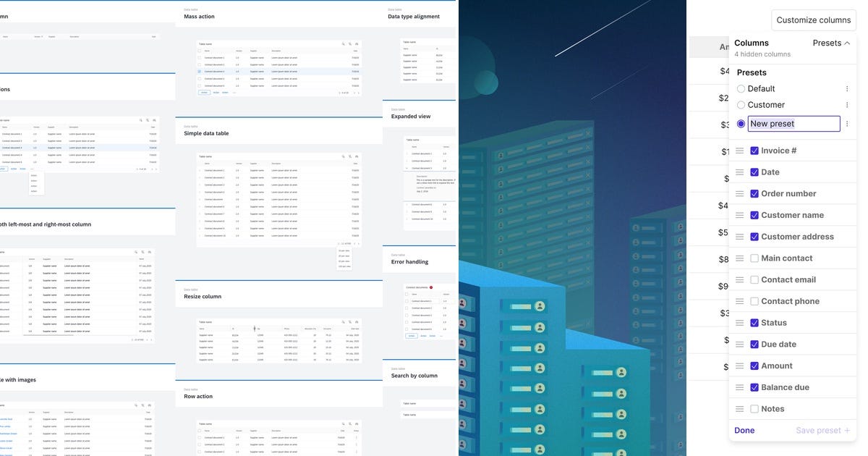The width and height of the screenshot is (868, 456).
Task: Uncheck the Invoice # column checkbox
Action: [x=754, y=151]
